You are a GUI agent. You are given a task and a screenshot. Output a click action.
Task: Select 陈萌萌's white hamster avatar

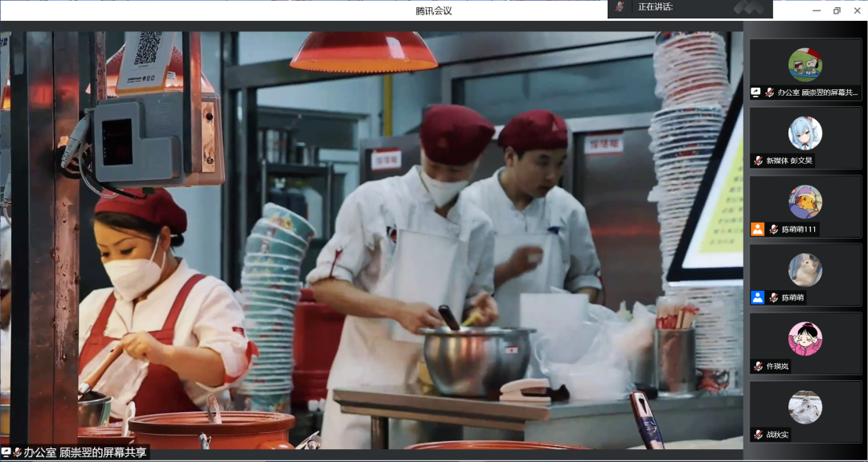[805, 270]
